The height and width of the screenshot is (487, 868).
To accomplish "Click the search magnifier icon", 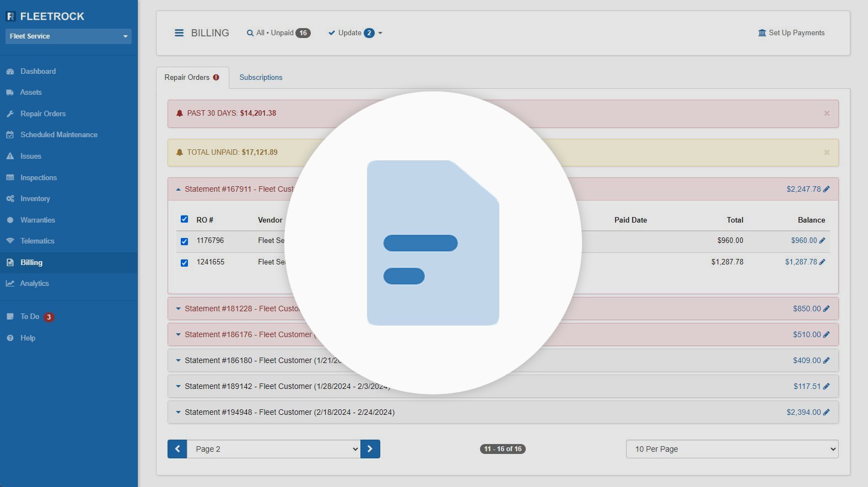I will pos(250,33).
